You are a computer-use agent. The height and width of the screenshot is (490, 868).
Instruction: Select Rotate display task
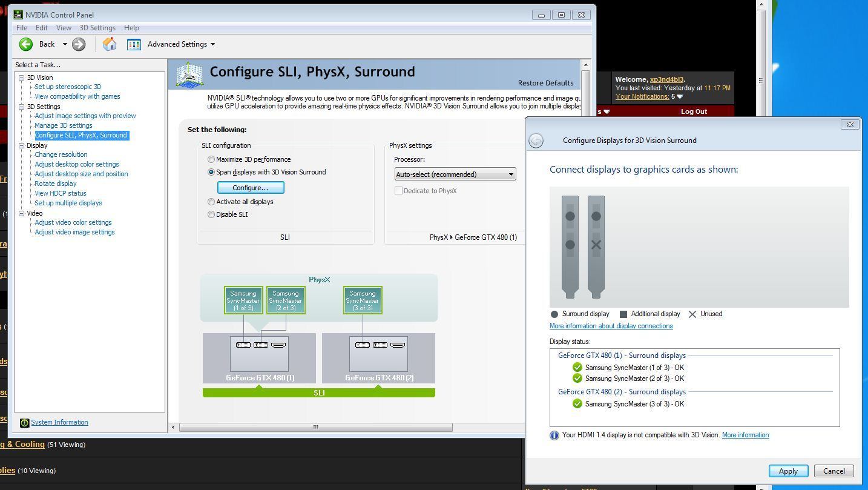click(x=56, y=184)
